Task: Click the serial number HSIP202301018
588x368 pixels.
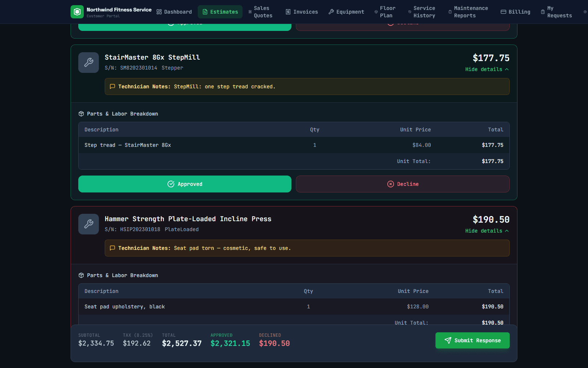Action: click(140, 229)
